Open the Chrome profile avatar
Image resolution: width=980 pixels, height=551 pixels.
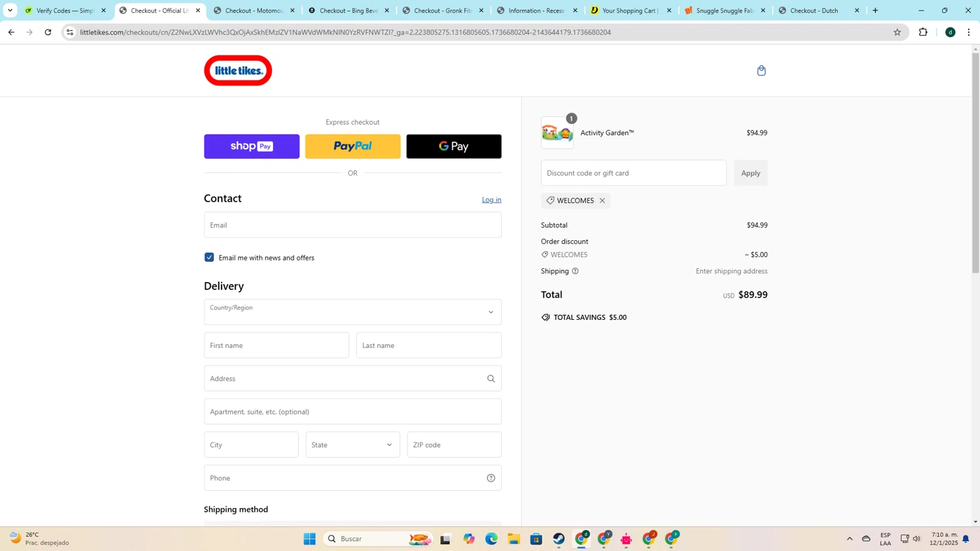click(951, 32)
